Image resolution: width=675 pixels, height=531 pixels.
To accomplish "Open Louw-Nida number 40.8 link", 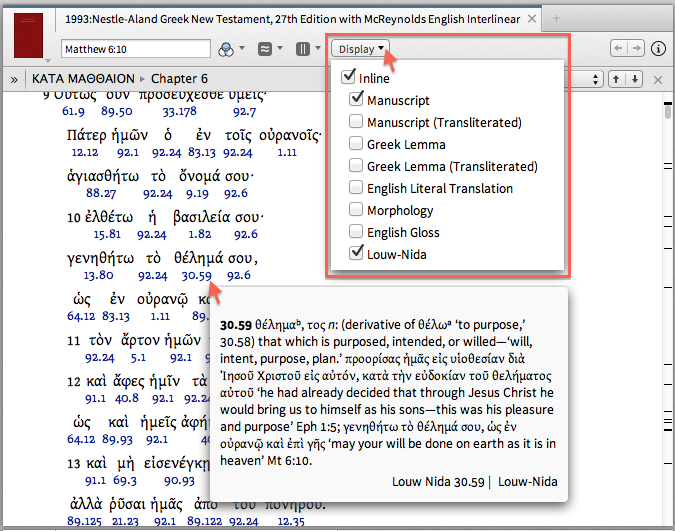I will pyautogui.click(x=127, y=398).
